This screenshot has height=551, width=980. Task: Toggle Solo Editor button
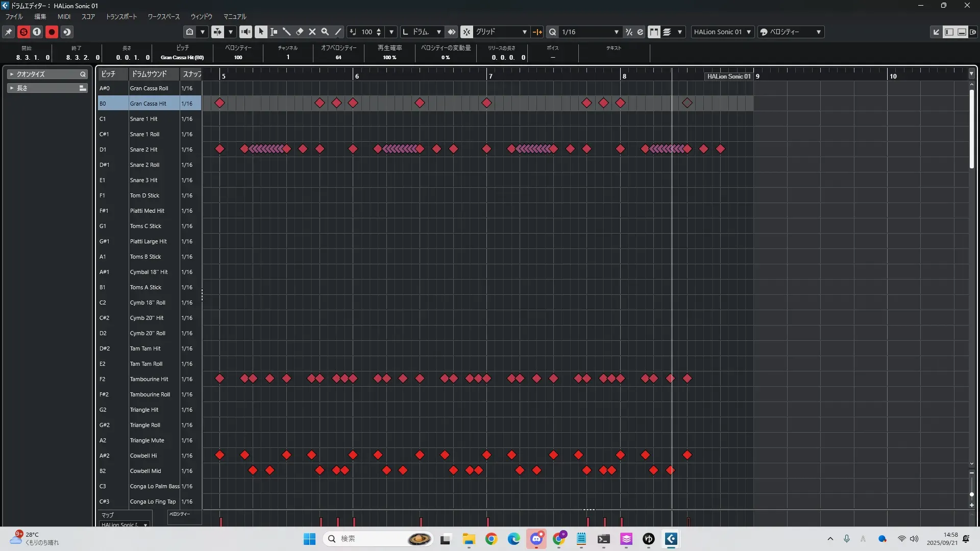[23, 32]
